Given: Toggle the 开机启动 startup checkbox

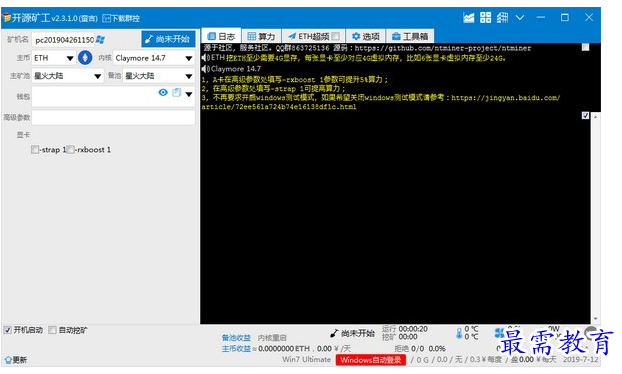Looking at the screenshot, I should 7,330.
